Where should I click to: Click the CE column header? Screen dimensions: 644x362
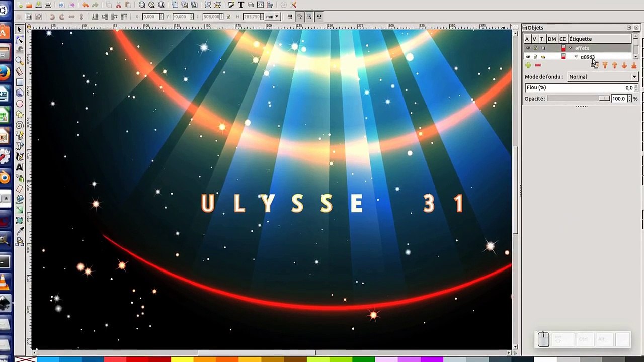click(x=562, y=39)
